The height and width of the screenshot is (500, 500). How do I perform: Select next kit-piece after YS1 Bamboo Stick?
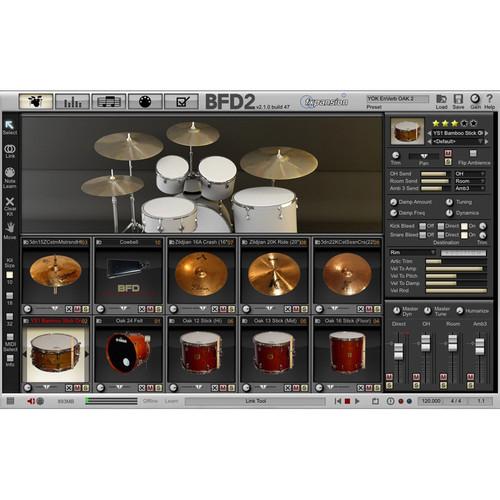click(x=487, y=133)
